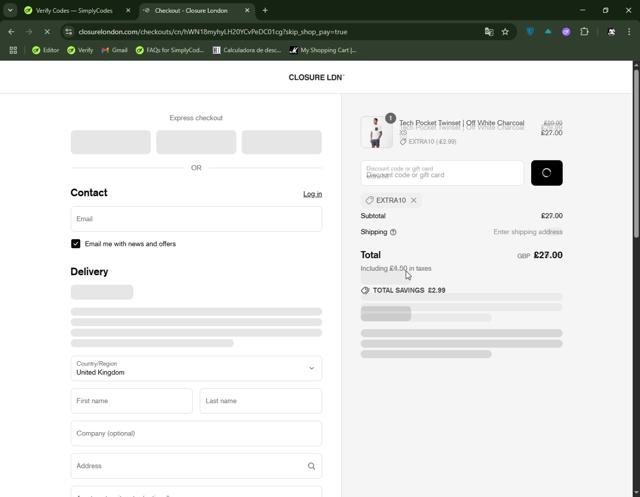This screenshot has width=640, height=497.
Task: Click the Shipping info question icon
Action: pos(393,232)
